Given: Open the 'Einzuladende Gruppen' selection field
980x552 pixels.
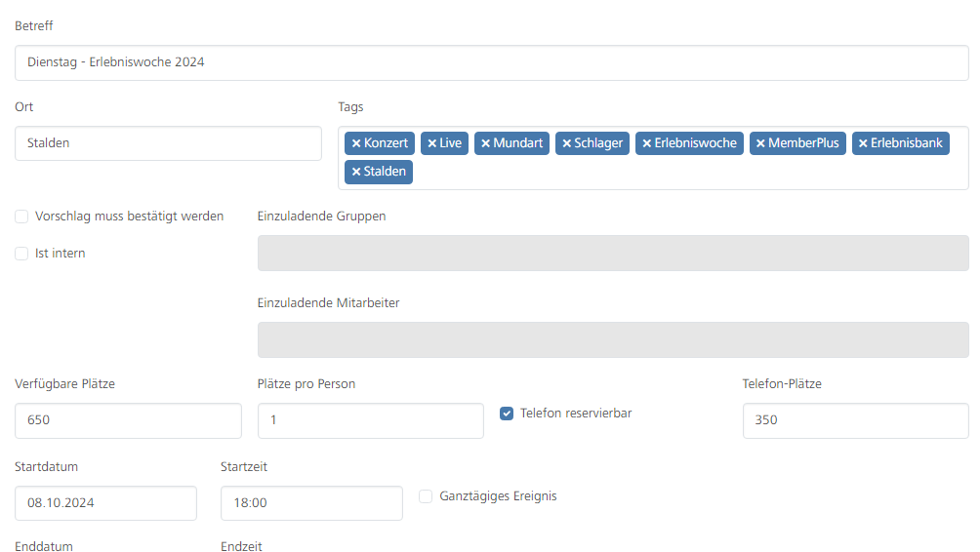Looking at the screenshot, I should pos(612,253).
